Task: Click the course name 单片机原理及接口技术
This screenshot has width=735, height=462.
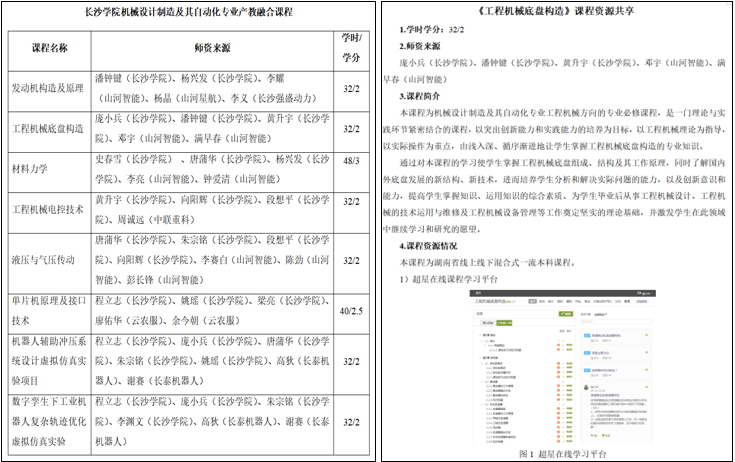Action: [49, 310]
